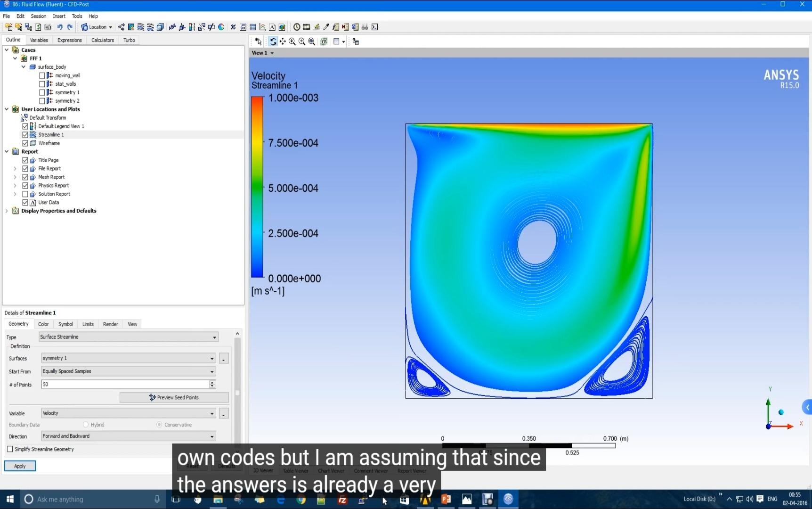Insert a new Streamline using the toolbar icon
The image size is (812, 509).
point(140,27)
